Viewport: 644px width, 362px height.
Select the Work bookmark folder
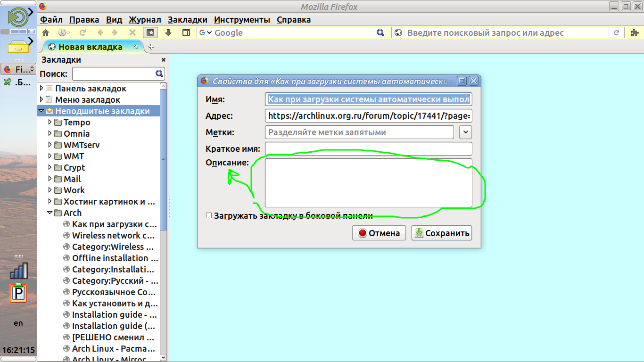(74, 190)
